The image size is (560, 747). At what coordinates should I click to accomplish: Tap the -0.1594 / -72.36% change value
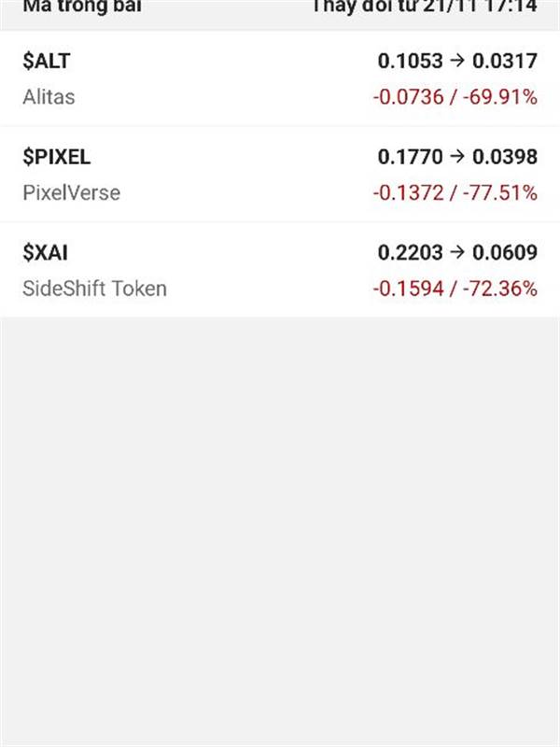pyautogui.click(x=455, y=289)
